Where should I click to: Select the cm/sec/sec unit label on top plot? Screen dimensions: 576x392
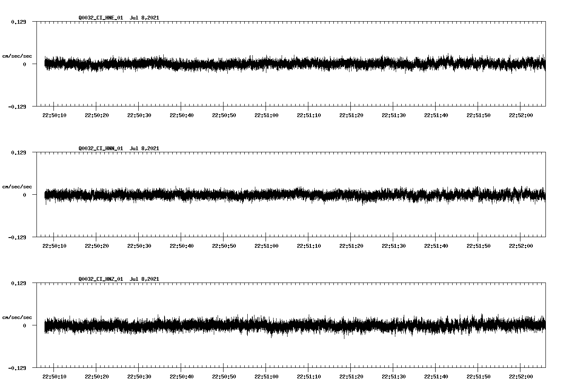click(x=17, y=56)
